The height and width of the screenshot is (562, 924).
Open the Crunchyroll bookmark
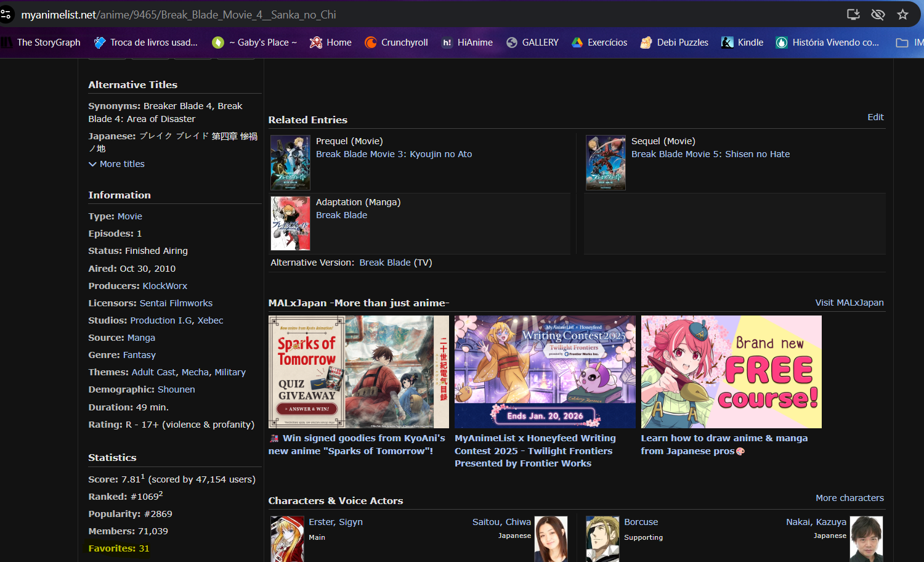pyautogui.click(x=396, y=43)
